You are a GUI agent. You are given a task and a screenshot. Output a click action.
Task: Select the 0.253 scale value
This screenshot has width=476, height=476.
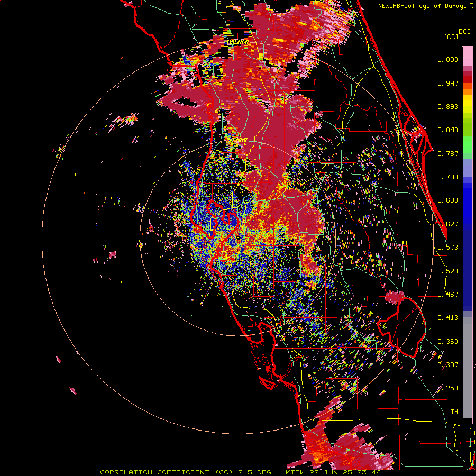coord(448,388)
